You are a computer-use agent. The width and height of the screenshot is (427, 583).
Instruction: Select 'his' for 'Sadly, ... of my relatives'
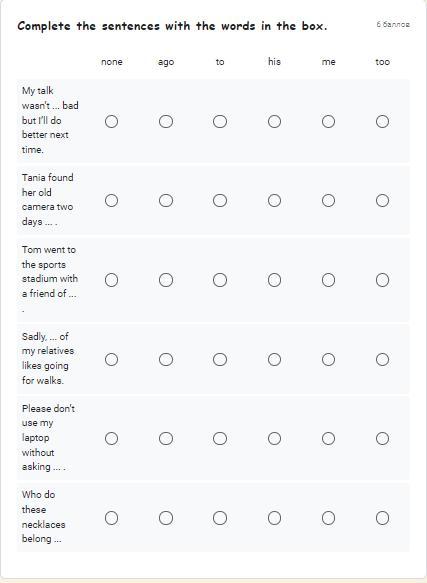click(x=274, y=359)
